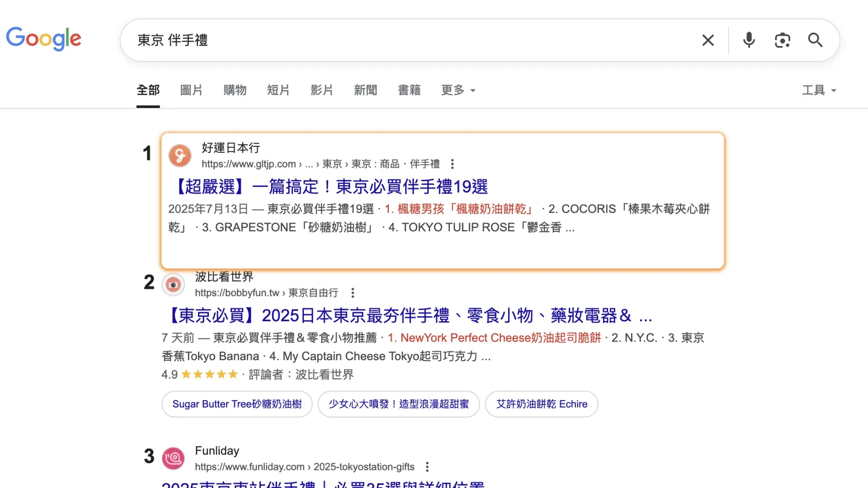Click the 好運日本行 site name

click(231, 148)
